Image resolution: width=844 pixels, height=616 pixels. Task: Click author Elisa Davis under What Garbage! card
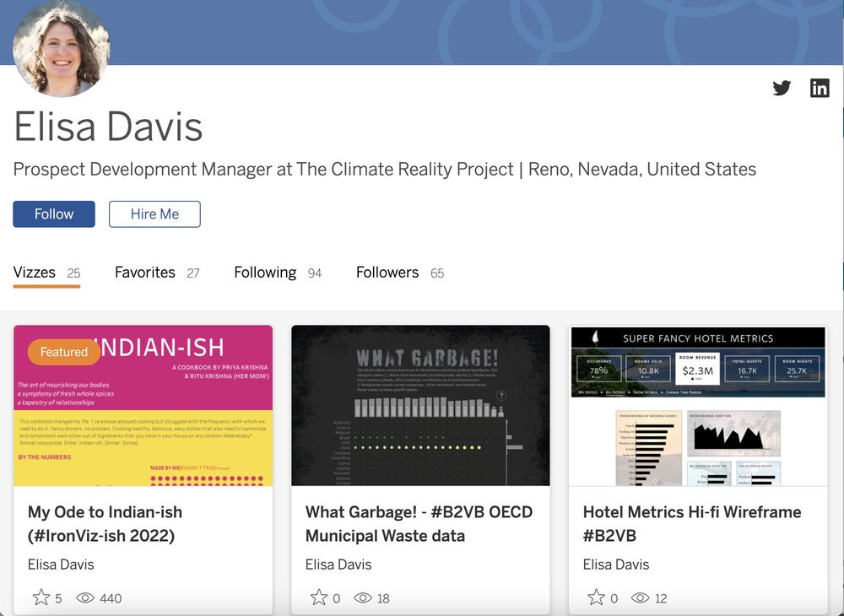338,565
